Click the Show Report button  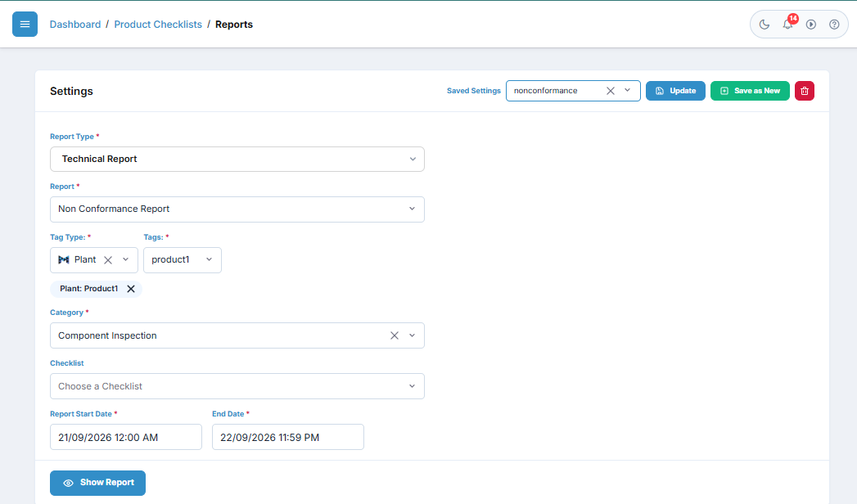pyautogui.click(x=98, y=483)
